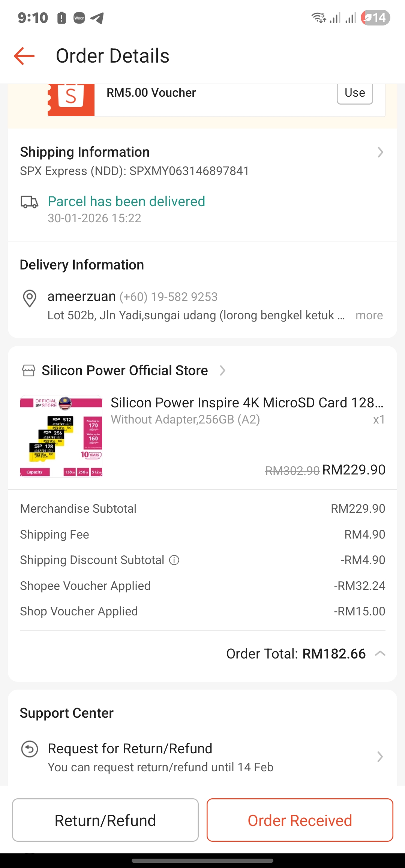Open Shipping Information chevron
The height and width of the screenshot is (868, 405).
pos(380,152)
